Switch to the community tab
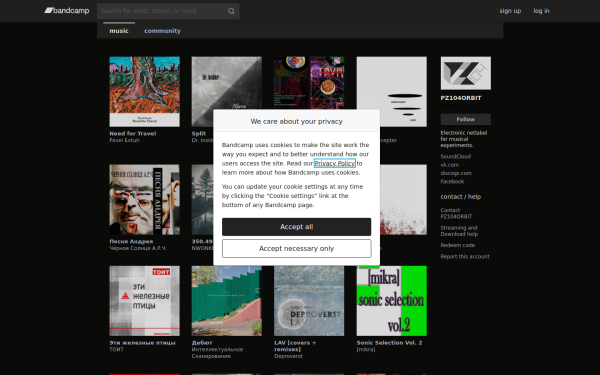 pos(162,31)
